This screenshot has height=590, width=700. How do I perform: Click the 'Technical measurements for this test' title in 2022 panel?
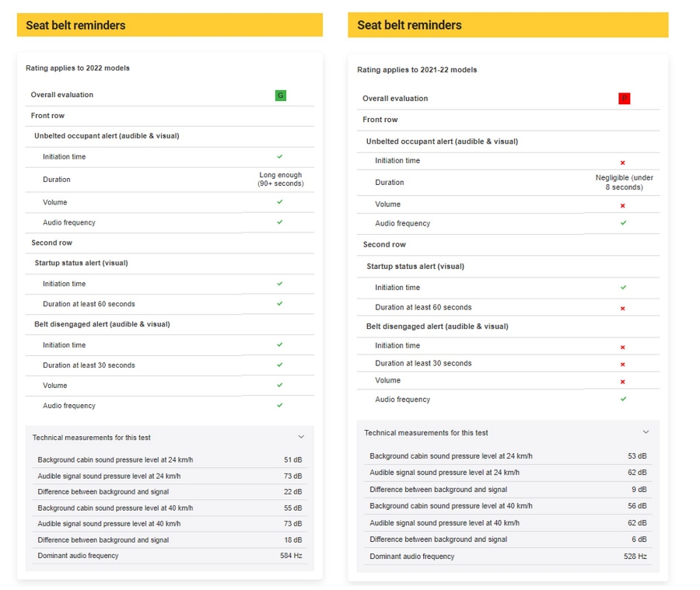(92, 438)
